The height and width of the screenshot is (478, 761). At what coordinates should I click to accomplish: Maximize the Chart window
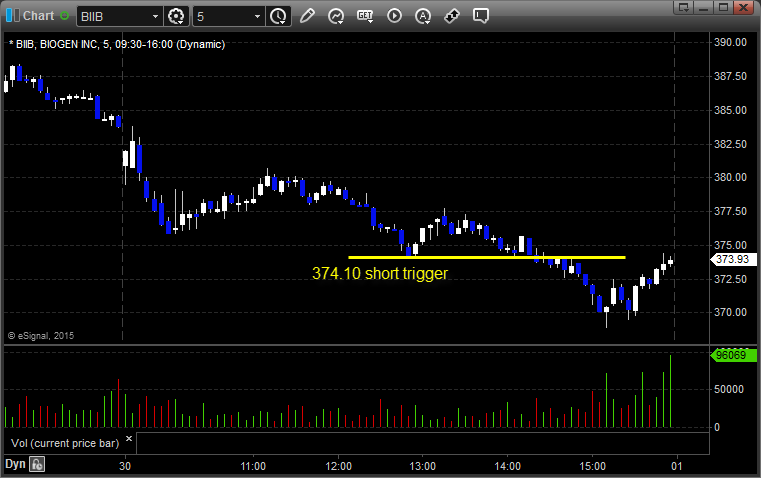coord(724,7)
